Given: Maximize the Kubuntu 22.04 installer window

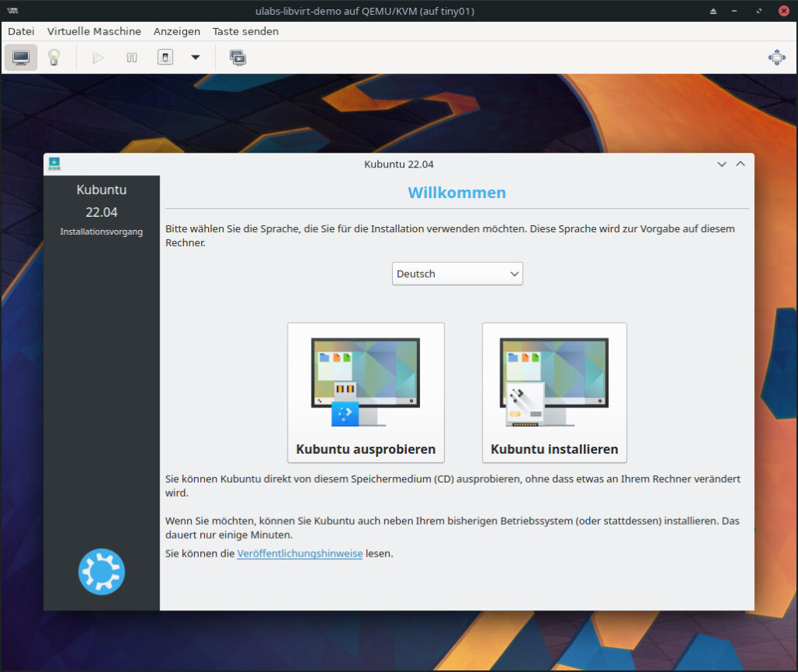Looking at the screenshot, I should (x=740, y=164).
